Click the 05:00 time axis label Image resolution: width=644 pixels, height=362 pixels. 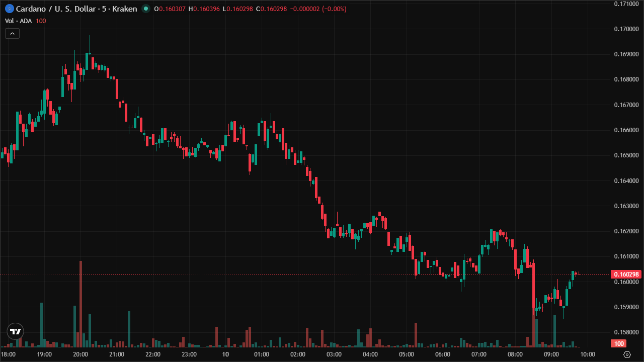[407, 354]
